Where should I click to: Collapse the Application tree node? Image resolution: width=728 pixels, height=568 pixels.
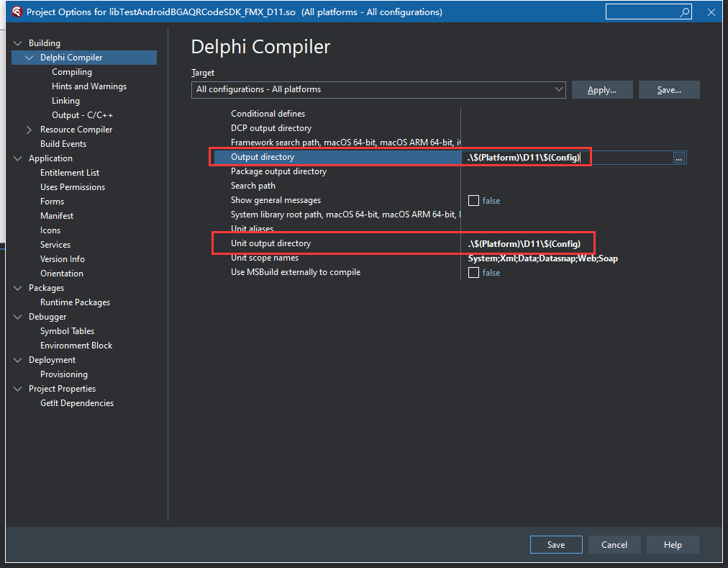coord(18,158)
